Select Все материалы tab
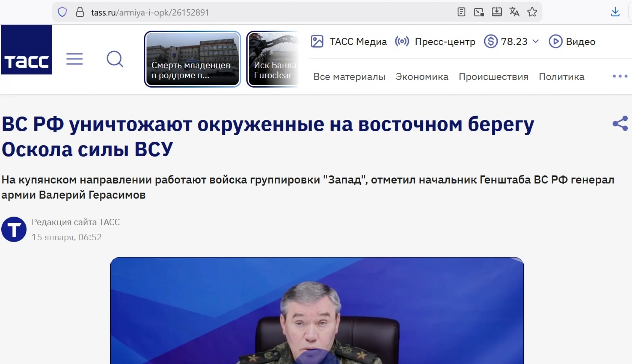This screenshot has width=632, height=364. point(349,77)
